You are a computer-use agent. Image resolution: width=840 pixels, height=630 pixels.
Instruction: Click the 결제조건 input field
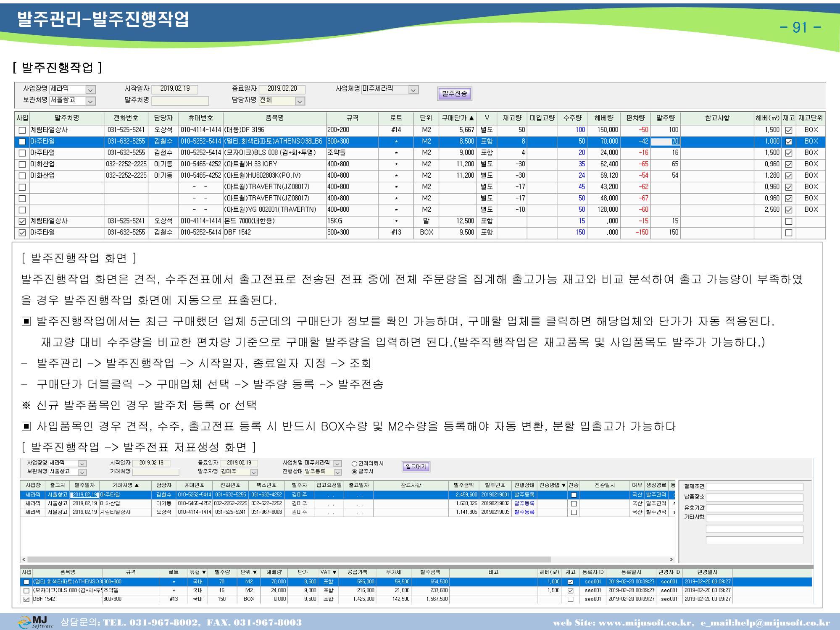point(754,487)
